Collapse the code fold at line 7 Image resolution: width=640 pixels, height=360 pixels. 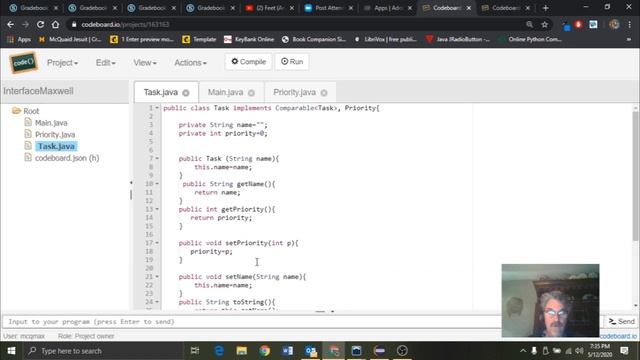coord(157,158)
